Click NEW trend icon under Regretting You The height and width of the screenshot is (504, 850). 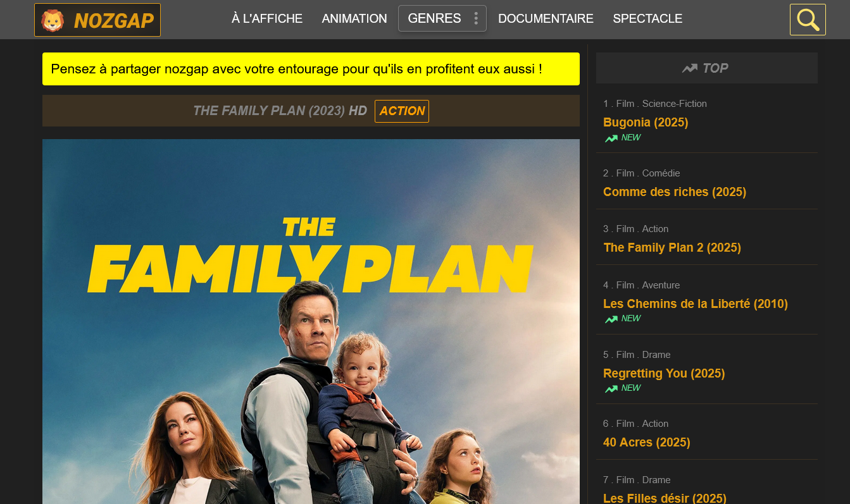pos(611,389)
